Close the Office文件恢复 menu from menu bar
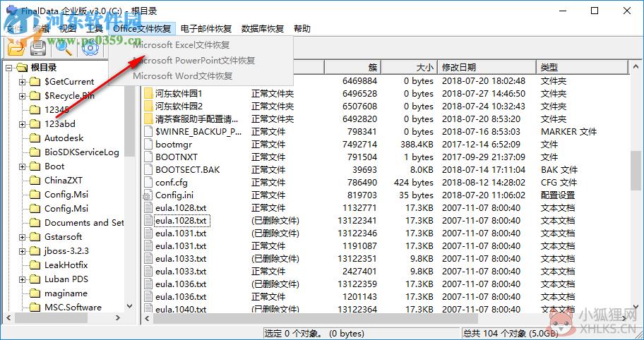This screenshot has width=644, height=340. 142,29
